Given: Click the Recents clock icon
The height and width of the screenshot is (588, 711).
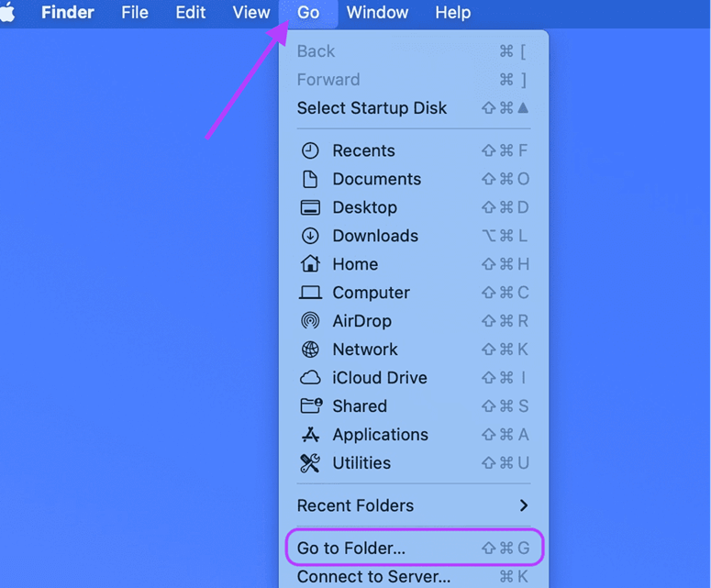Looking at the screenshot, I should pyautogui.click(x=310, y=151).
